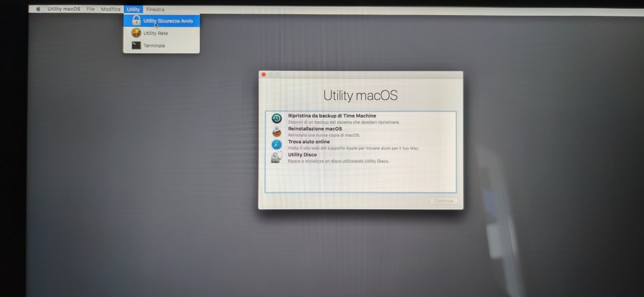The image size is (644, 297).
Task: Click the description 'Reinstalla una nuova copia di macOS'
Action: pyautogui.click(x=324, y=135)
